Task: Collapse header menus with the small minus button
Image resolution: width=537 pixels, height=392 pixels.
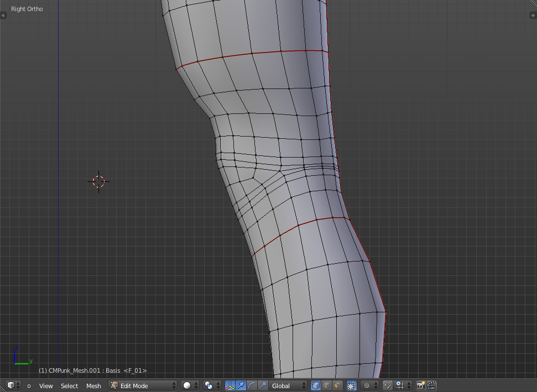Action: pyautogui.click(x=29, y=386)
